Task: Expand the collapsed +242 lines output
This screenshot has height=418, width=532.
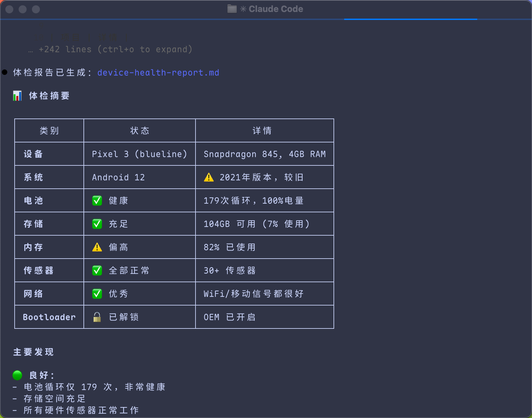Action: [x=115, y=49]
